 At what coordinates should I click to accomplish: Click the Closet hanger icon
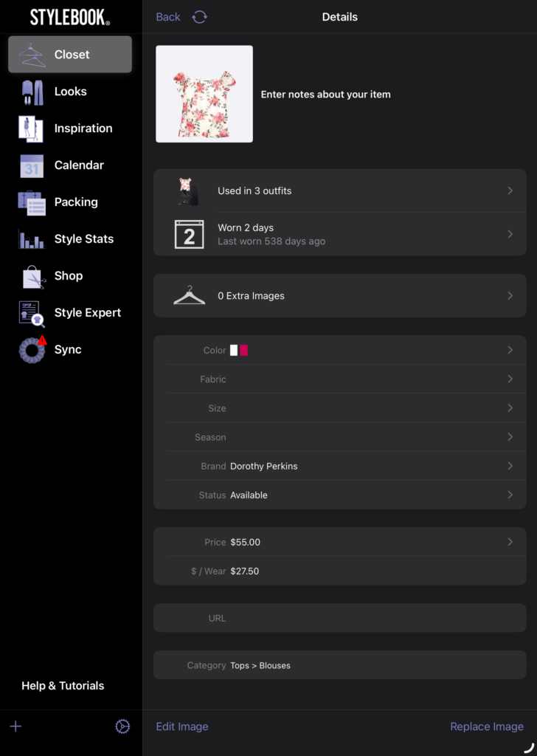point(32,55)
